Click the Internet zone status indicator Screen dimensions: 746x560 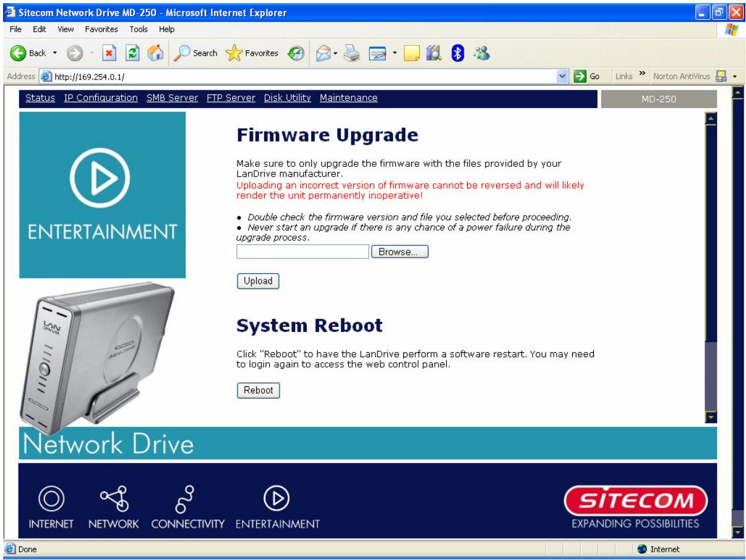tap(659, 549)
